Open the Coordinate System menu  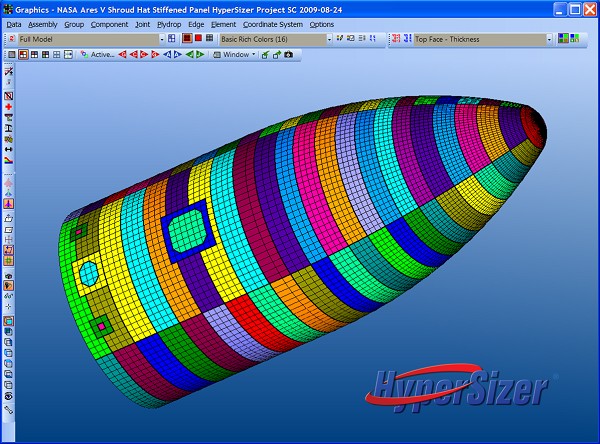273,24
